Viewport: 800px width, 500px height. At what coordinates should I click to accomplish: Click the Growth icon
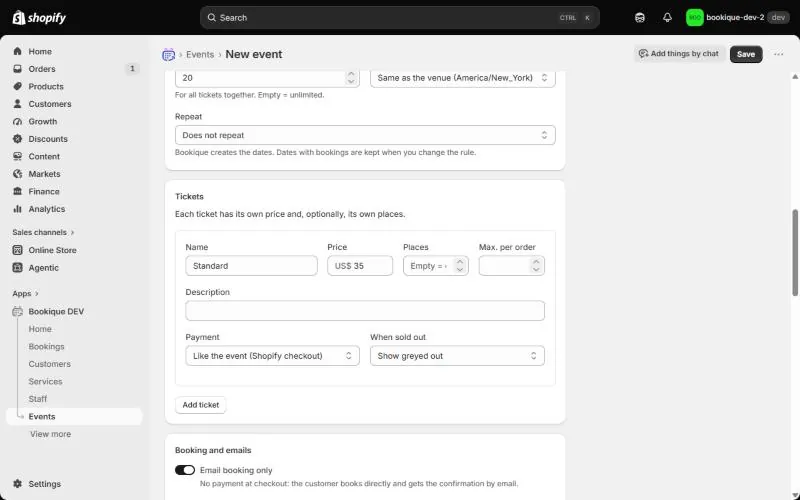tap(17, 121)
